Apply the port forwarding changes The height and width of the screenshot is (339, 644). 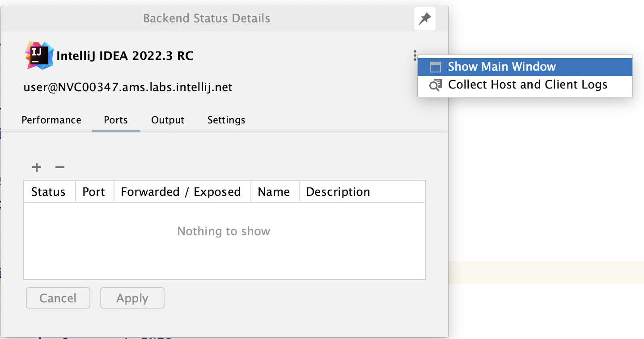132,298
